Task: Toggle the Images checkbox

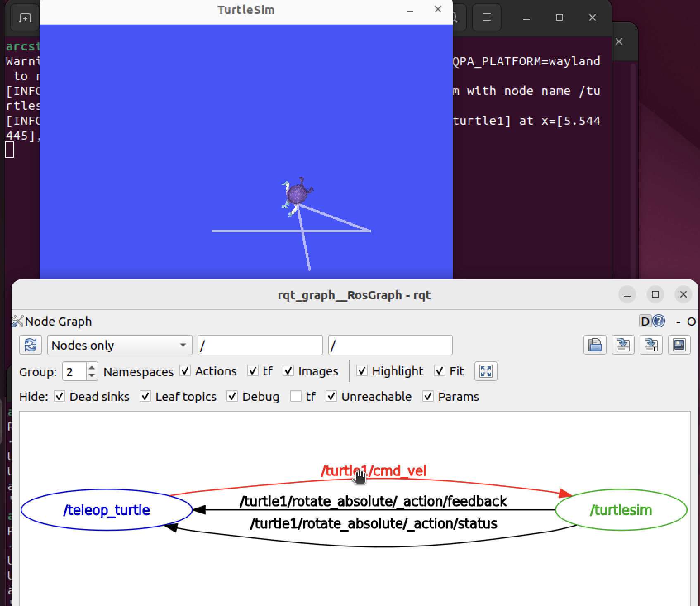Action: pyautogui.click(x=310, y=371)
